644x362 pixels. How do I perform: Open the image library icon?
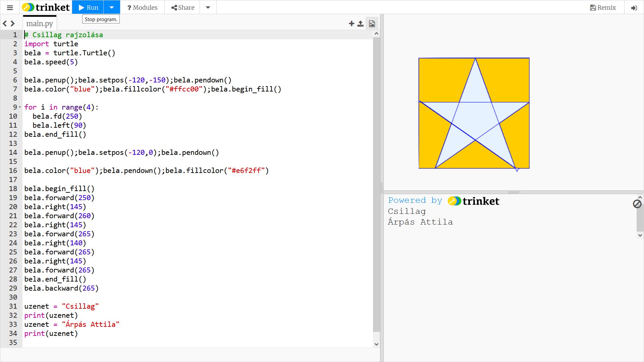(372, 23)
